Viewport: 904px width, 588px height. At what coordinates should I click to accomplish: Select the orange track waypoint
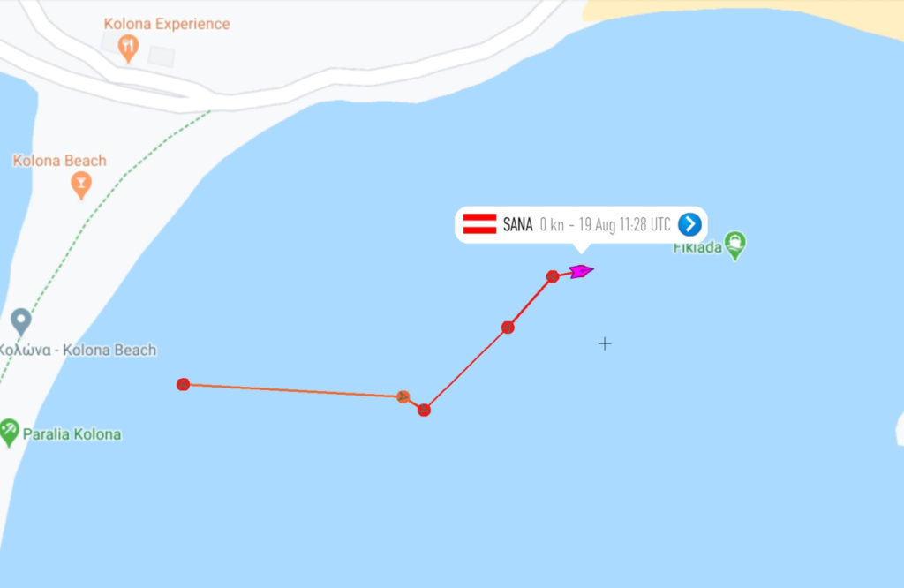pyautogui.click(x=403, y=396)
